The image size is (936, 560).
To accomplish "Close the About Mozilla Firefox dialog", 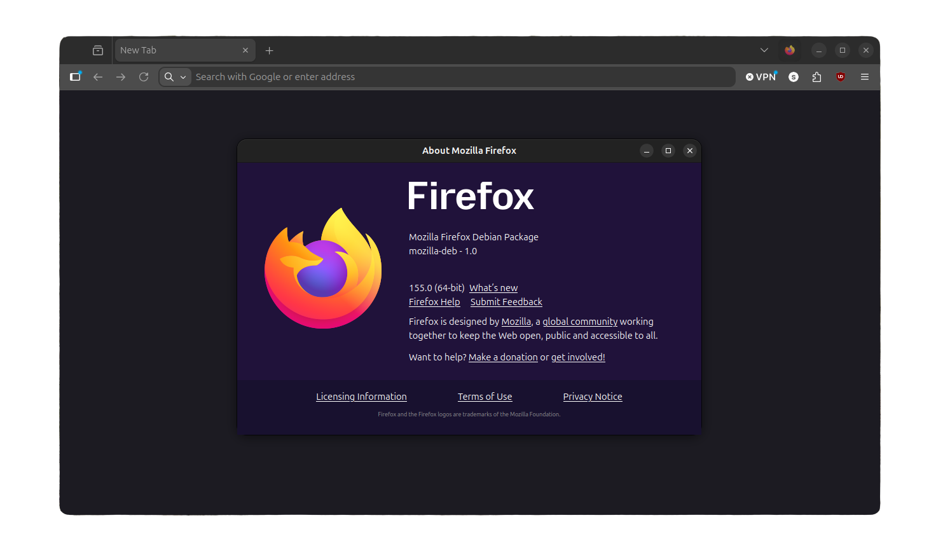I will 690,151.
